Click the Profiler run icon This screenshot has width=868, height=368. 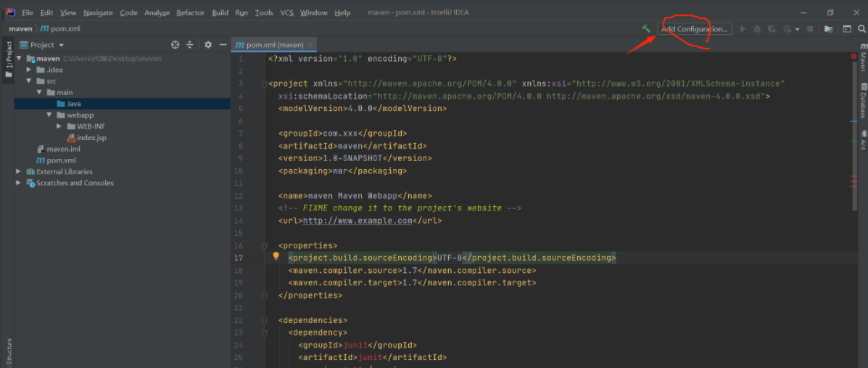(x=787, y=29)
